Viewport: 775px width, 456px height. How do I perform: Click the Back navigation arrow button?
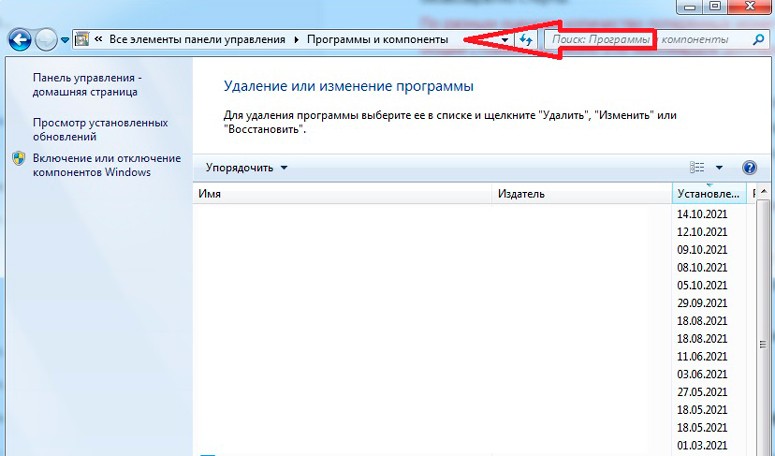coord(18,39)
